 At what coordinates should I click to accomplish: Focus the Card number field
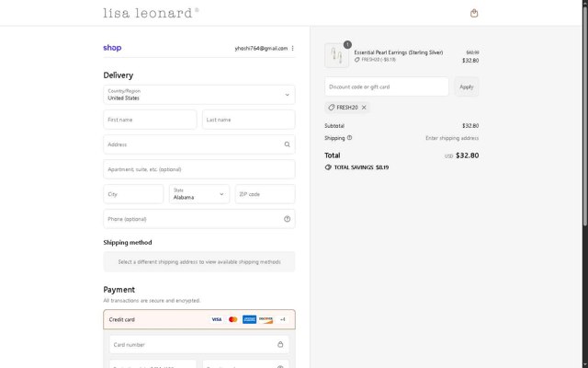199,344
